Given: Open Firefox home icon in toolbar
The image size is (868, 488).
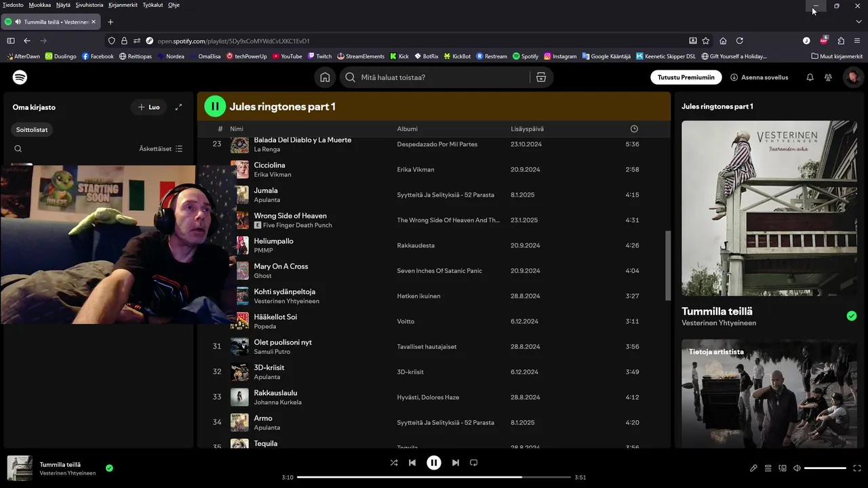Looking at the screenshot, I should click(x=723, y=41).
